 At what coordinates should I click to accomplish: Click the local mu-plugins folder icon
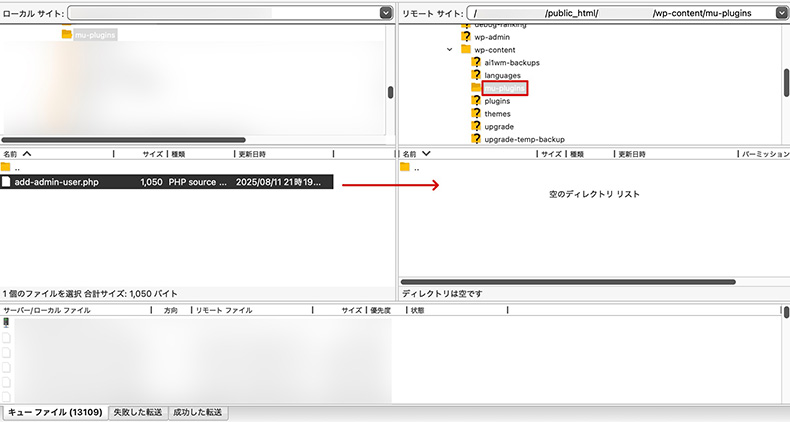click(67, 34)
